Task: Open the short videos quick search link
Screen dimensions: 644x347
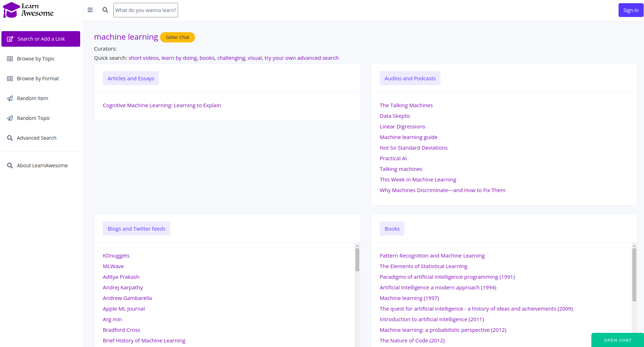Action: pos(143,58)
